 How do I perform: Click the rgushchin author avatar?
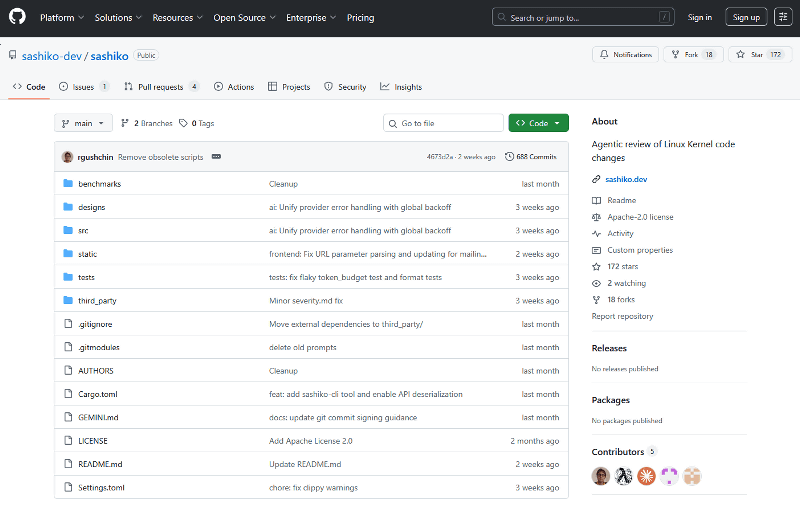(x=67, y=157)
